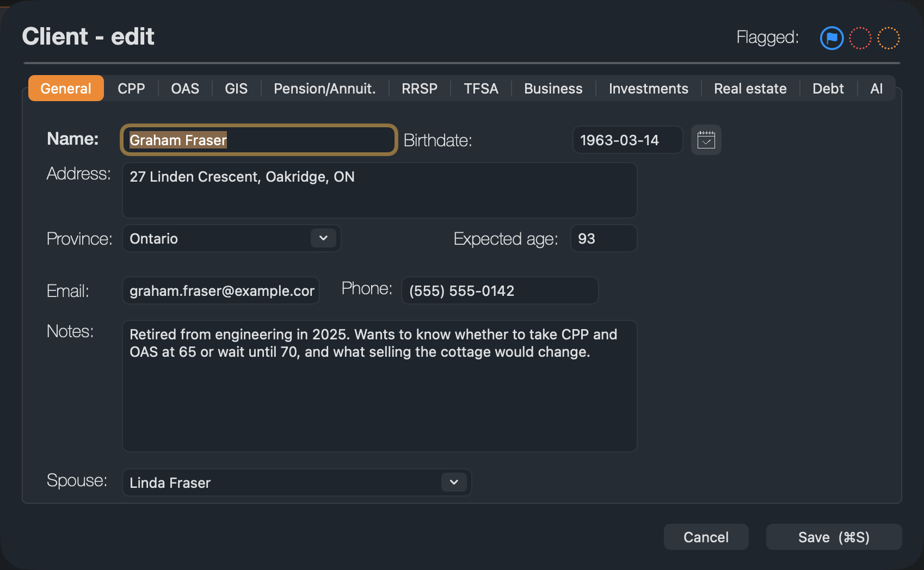Select the General tab

click(66, 88)
